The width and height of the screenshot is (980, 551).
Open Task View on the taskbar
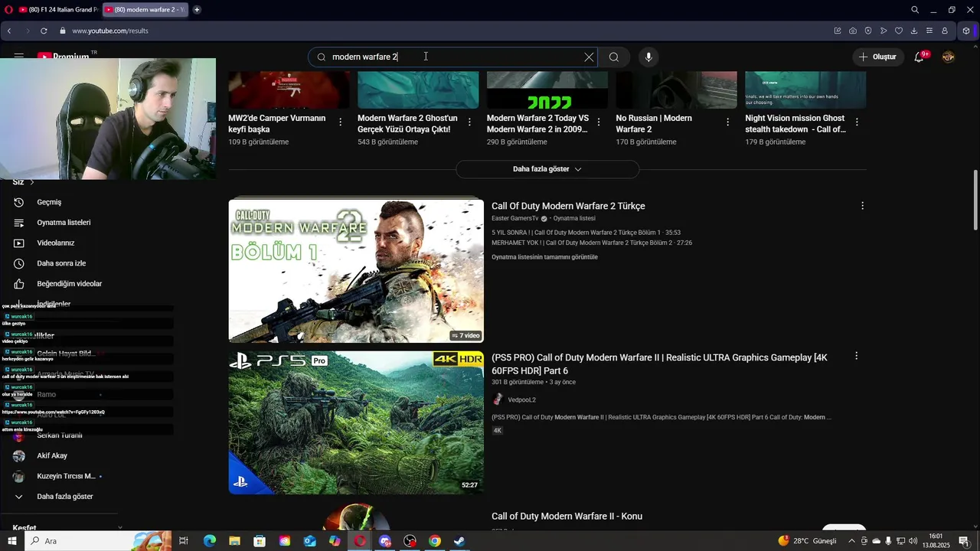click(184, 541)
